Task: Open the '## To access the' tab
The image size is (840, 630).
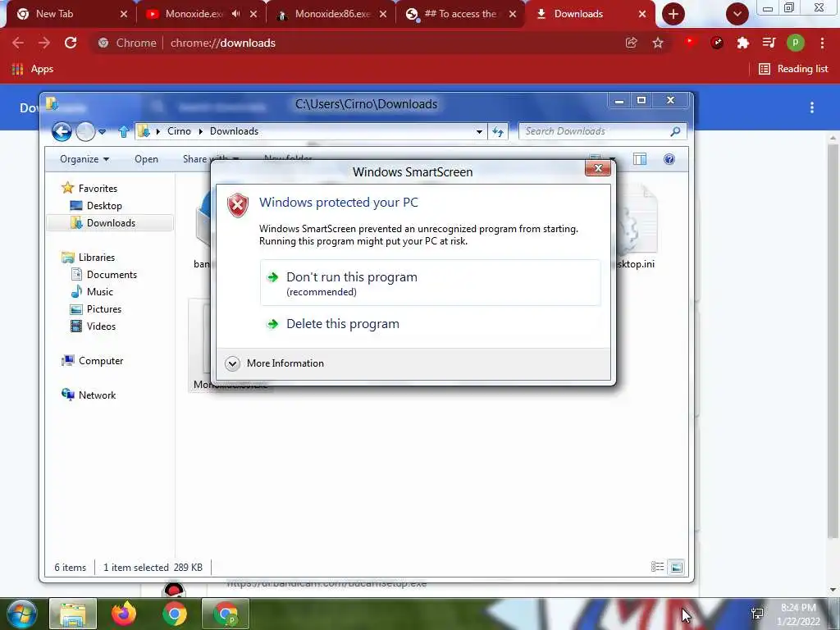Action: pyautogui.click(x=462, y=14)
